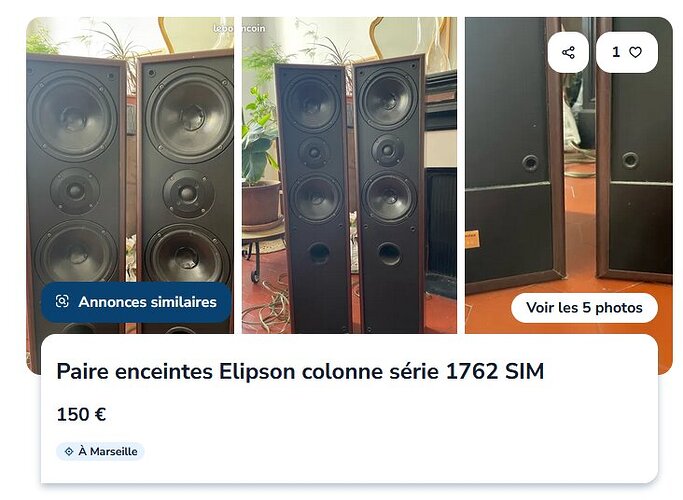Screen dimensions: 683x500
Task: Click the left speaker in middle photo
Action: coord(314,198)
